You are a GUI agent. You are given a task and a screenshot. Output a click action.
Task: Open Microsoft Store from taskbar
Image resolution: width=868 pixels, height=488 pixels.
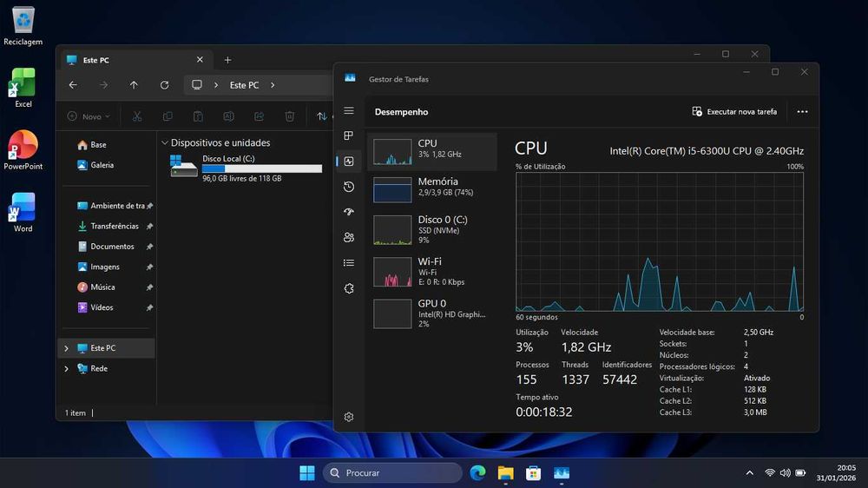pos(533,473)
